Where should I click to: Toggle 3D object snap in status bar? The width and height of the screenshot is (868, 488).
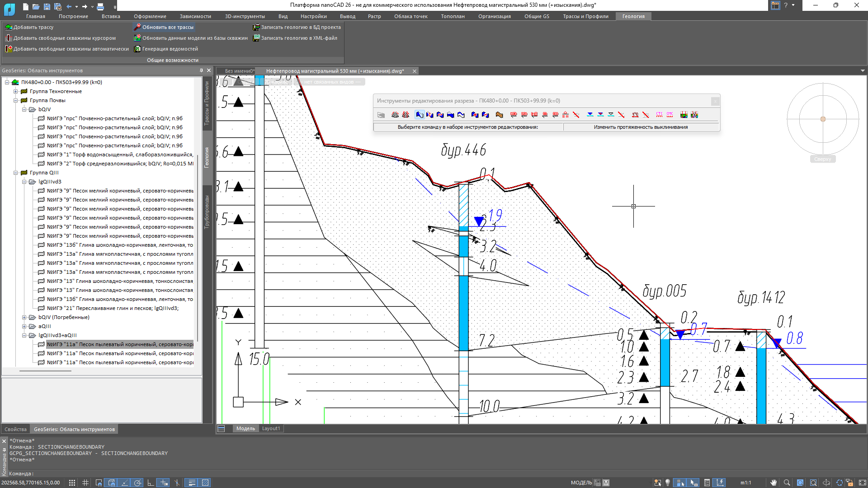pos(112,483)
